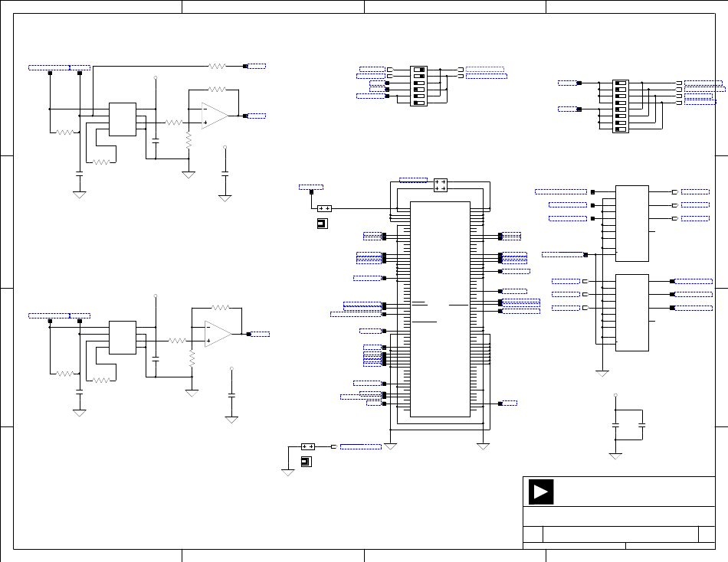Viewport: 728px width, 562px height.
Task: Select the op-amp triangle in the upper-left circuit
Action: tap(215, 116)
